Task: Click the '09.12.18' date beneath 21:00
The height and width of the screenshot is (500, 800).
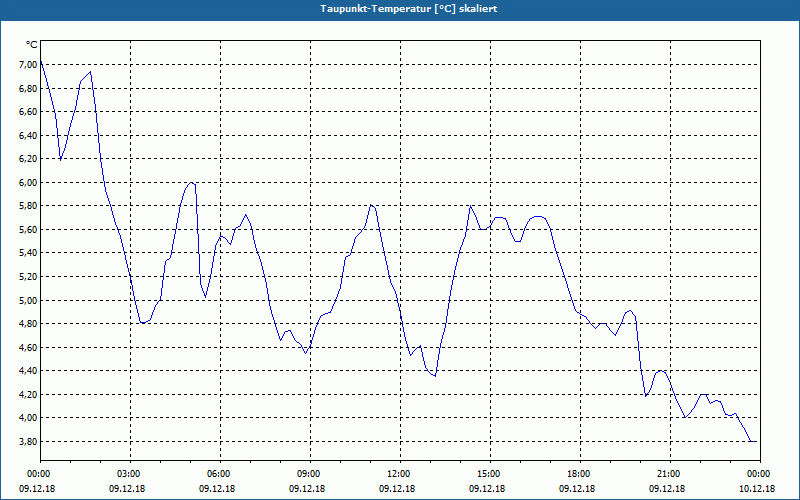Action: (x=667, y=489)
